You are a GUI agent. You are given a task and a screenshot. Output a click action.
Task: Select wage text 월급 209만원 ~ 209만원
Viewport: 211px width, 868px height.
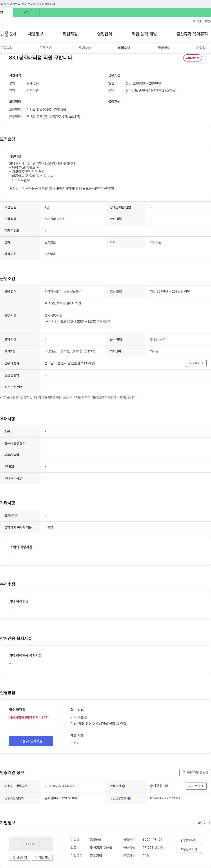click(144, 83)
